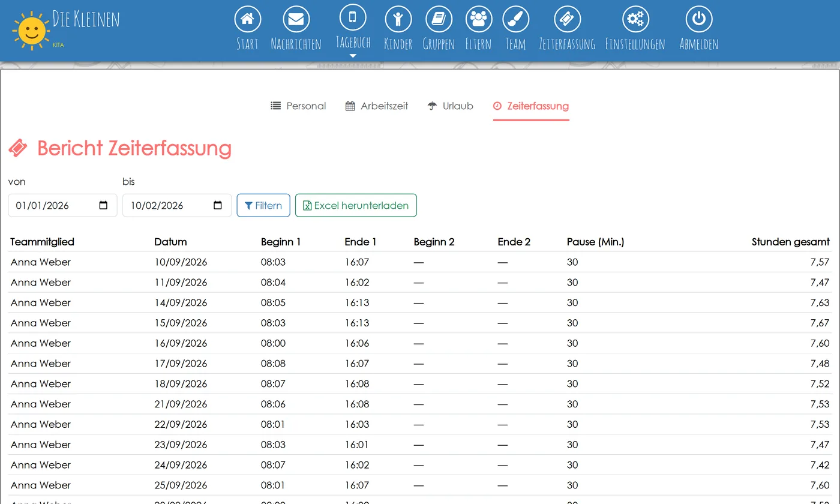Switch to the Urlaub tab
Image resolution: width=840 pixels, height=504 pixels.
point(450,106)
